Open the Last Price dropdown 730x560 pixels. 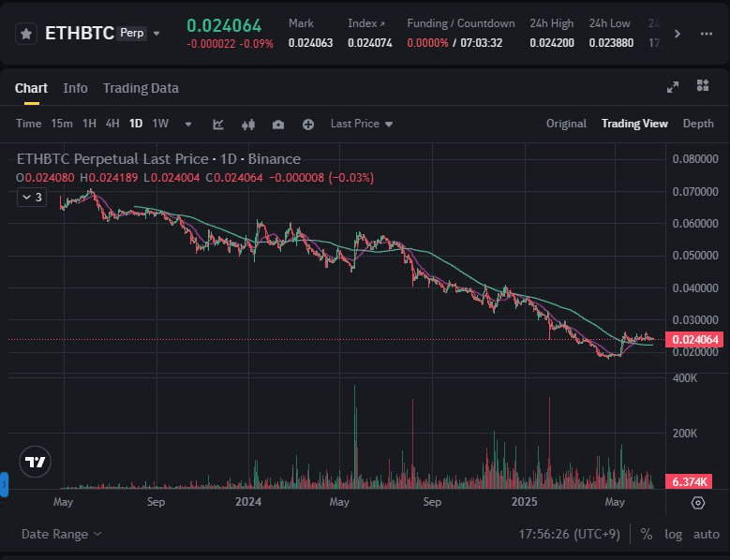tap(362, 124)
